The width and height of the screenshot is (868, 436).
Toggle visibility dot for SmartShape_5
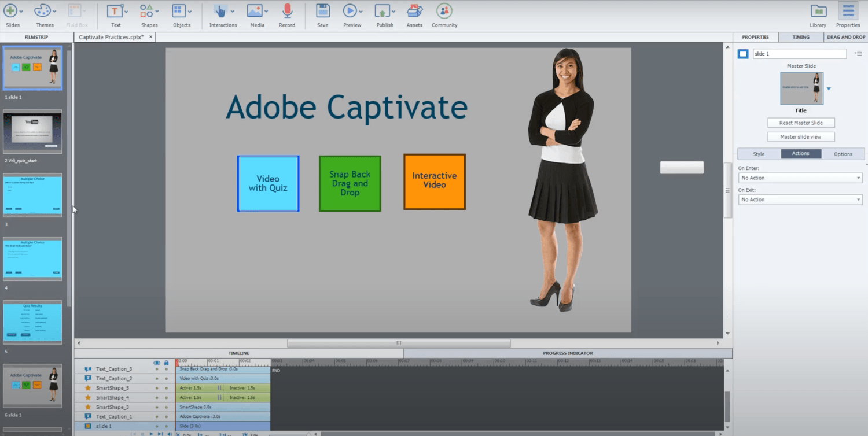click(x=157, y=388)
